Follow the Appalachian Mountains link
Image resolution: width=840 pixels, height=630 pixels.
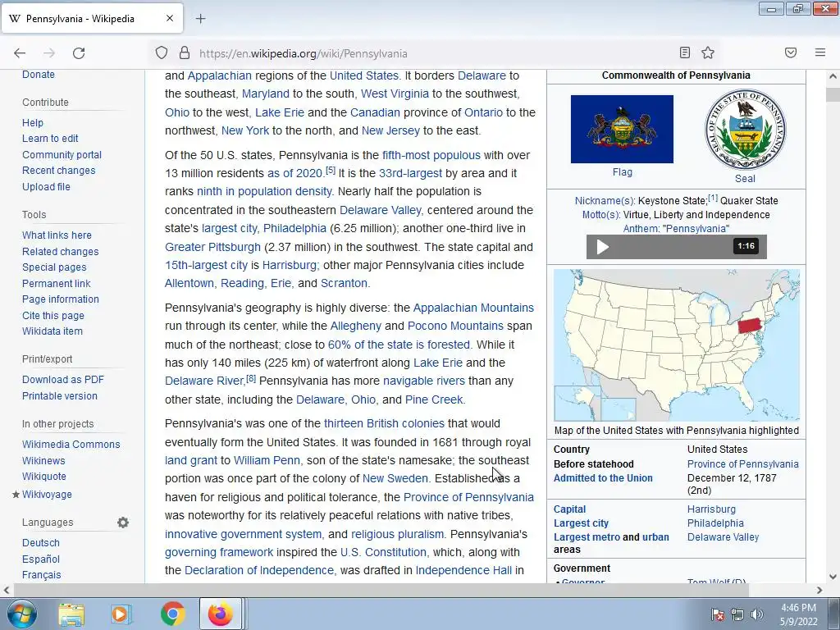(x=473, y=308)
